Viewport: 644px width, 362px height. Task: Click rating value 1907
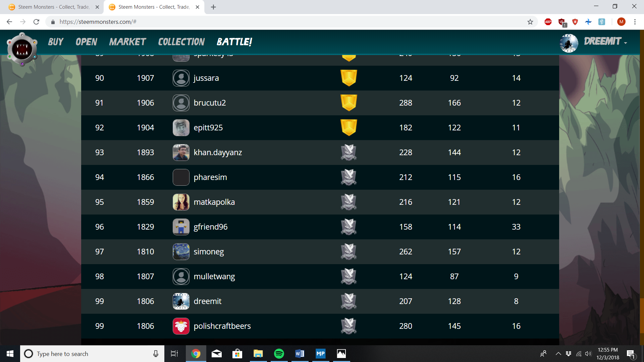point(145,78)
